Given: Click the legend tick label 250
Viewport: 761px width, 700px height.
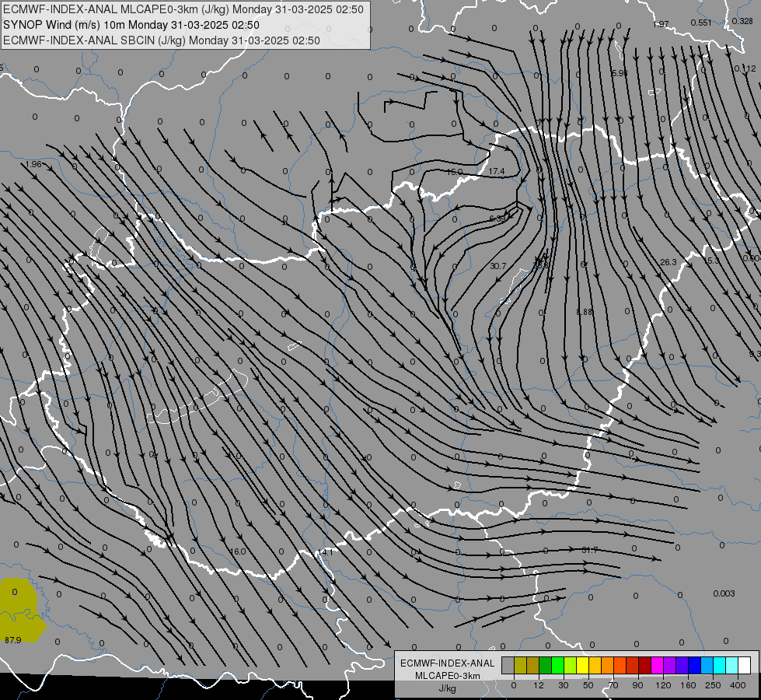Looking at the screenshot, I should [x=713, y=685].
